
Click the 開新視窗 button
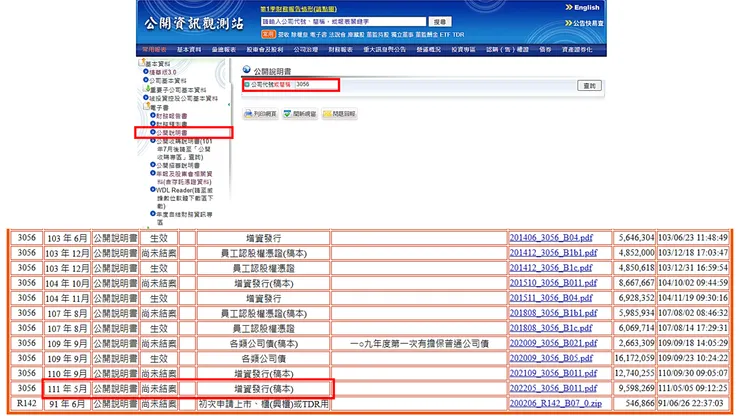pos(300,114)
